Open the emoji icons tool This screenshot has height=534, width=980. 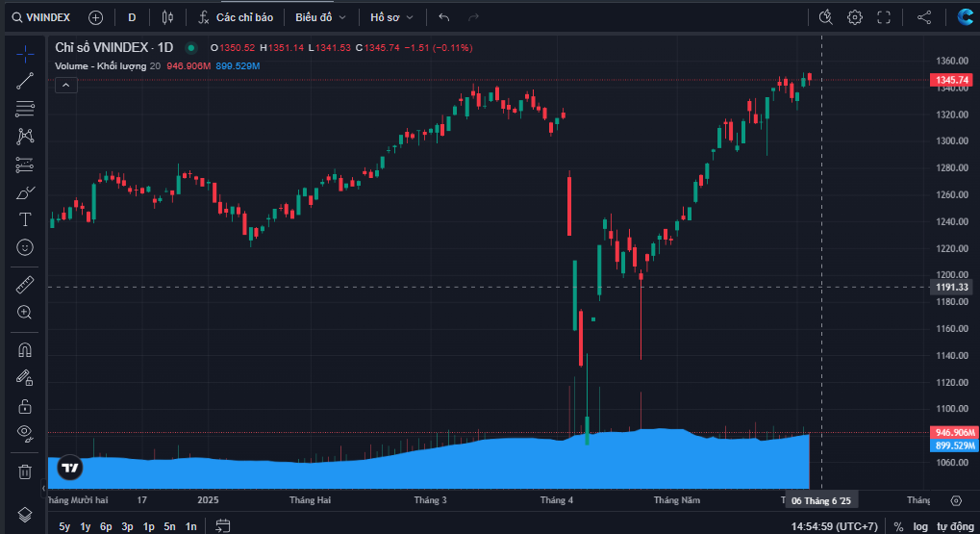25,247
